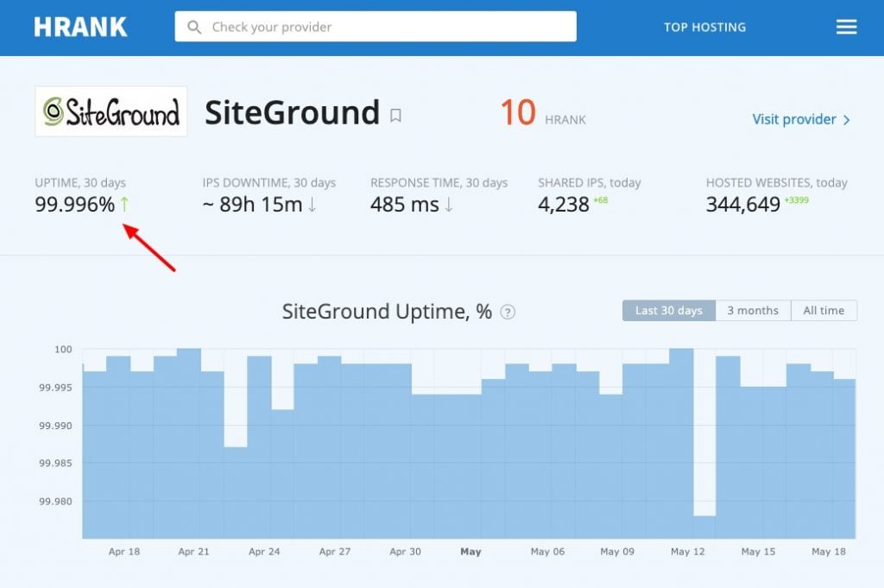Open the TOP HOSTING menu item

coord(704,27)
